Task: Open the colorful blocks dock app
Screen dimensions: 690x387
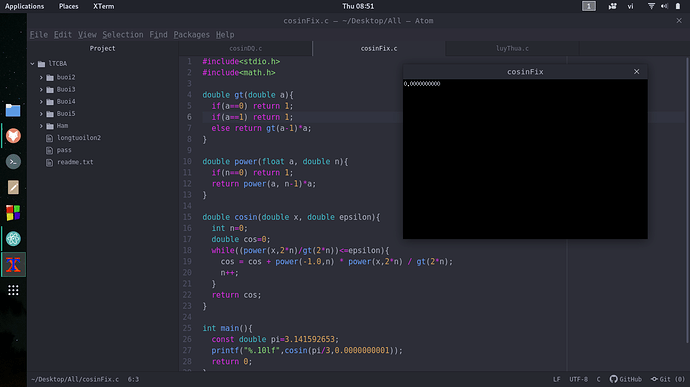Action: 13,213
